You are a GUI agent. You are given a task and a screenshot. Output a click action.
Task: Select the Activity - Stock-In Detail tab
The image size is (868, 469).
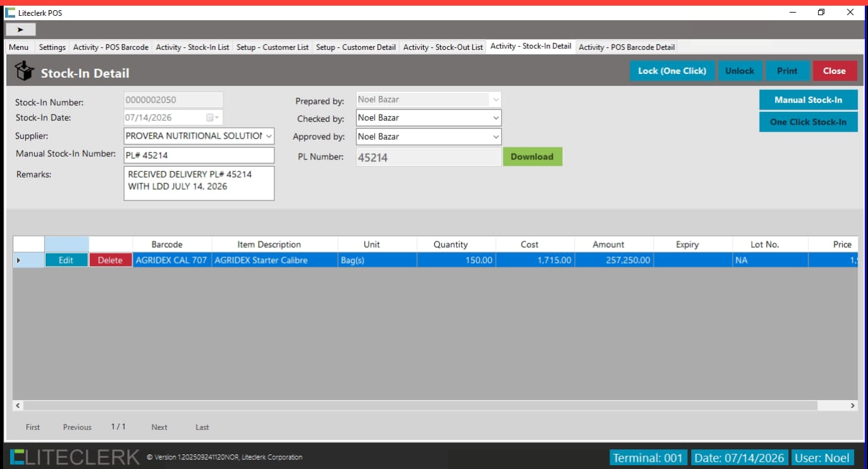pyautogui.click(x=531, y=46)
